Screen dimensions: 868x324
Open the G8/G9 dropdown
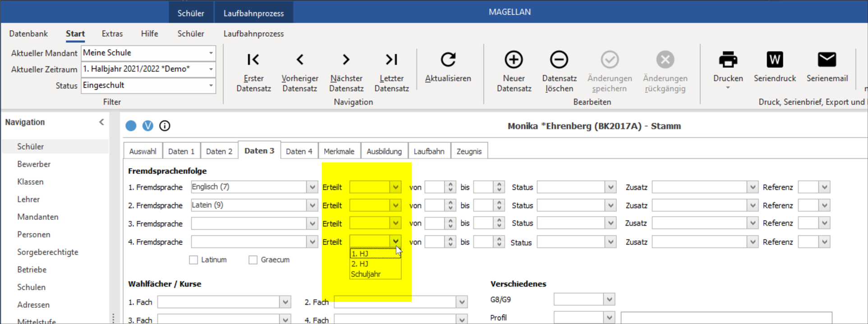pyautogui.click(x=609, y=299)
